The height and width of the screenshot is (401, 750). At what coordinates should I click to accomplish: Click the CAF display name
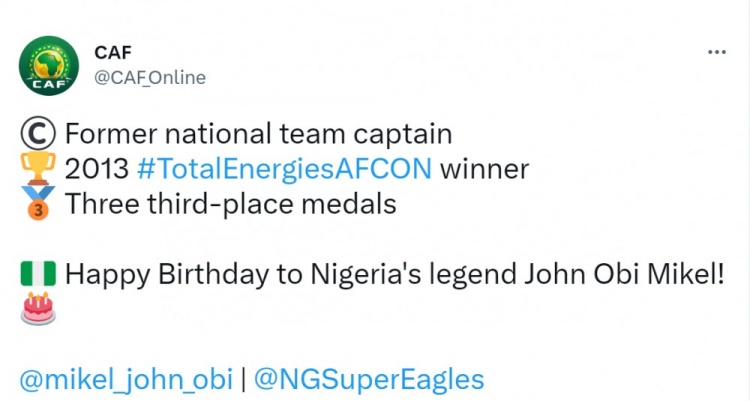click(113, 53)
